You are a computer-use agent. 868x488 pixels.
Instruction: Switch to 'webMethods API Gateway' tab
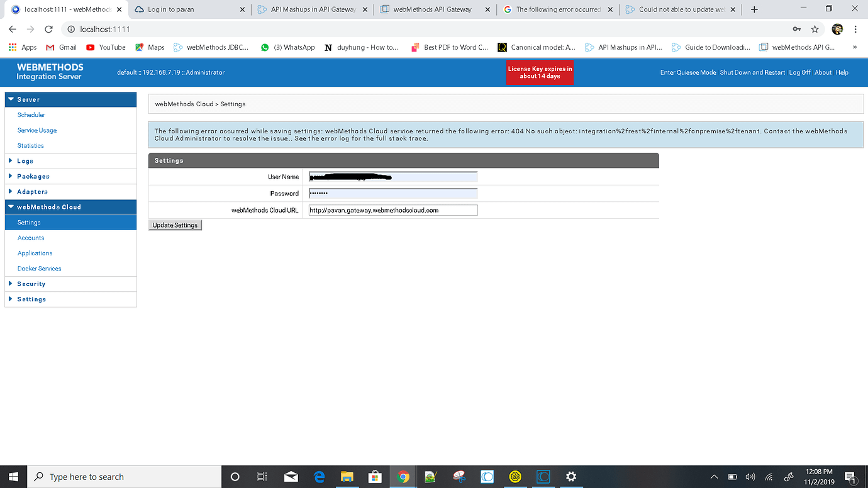435,9
